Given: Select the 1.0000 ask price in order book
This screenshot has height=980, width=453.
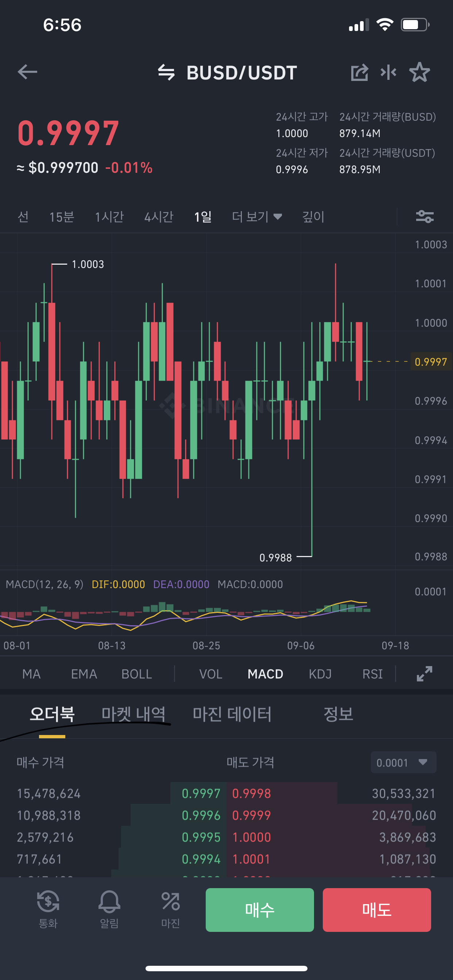Looking at the screenshot, I should pos(252,837).
